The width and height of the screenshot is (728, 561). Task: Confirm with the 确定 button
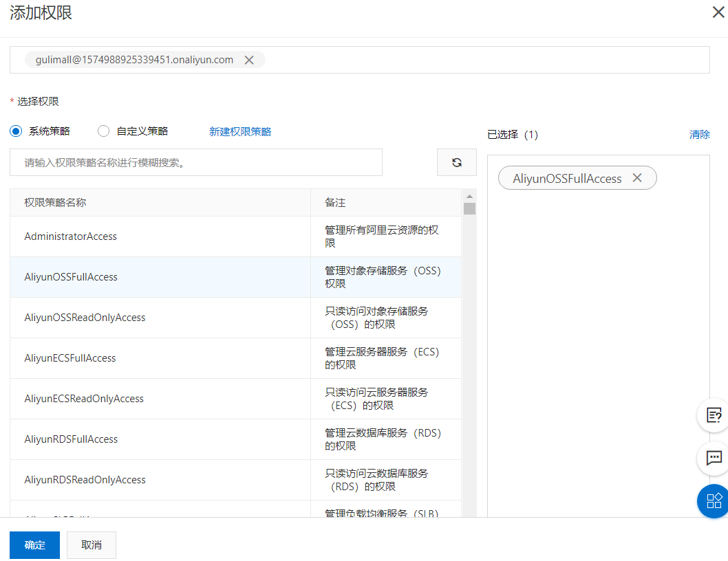coord(35,544)
